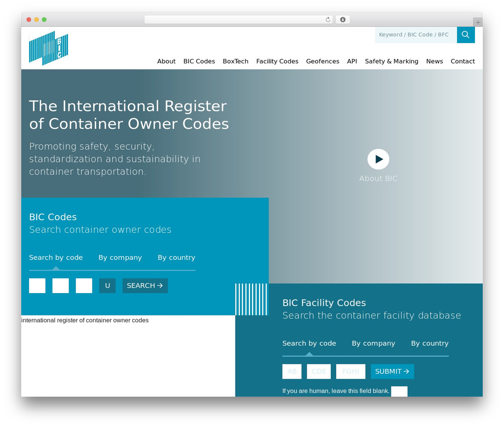Switch BIC Codes to By country tab
This screenshot has height=427, width=504.
point(176,258)
